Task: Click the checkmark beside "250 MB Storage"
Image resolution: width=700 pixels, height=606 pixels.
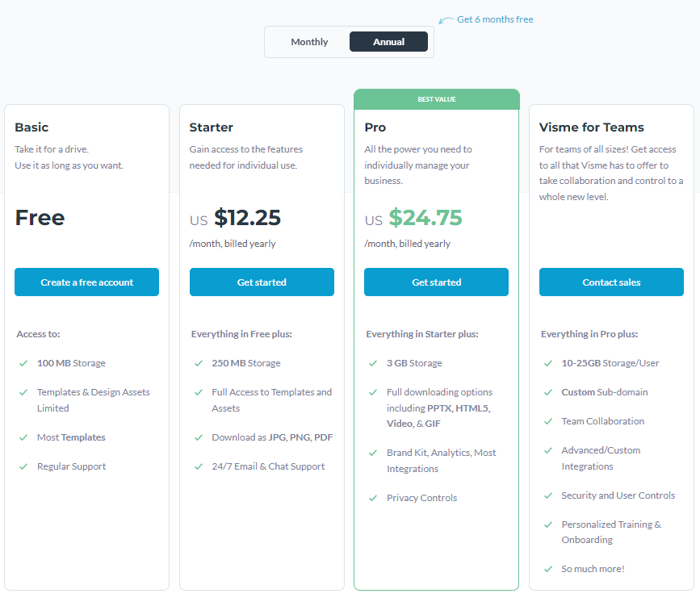Action: pos(199,363)
